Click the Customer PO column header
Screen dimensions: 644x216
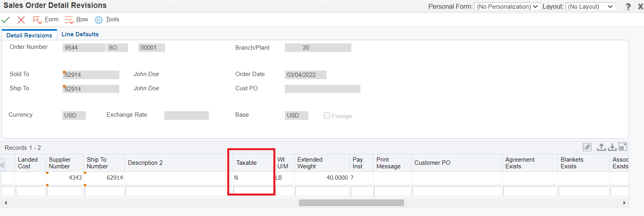point(457,163)
